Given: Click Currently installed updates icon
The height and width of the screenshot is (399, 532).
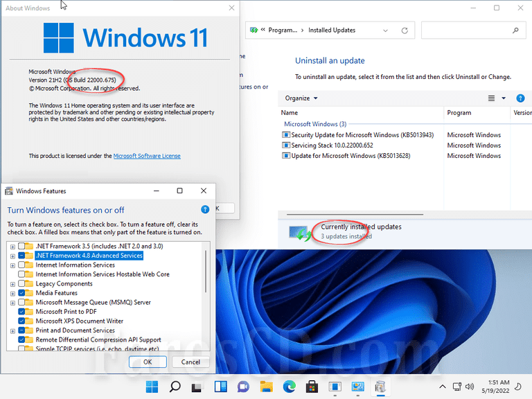Looking at the screenshot, I should (300, 233).
